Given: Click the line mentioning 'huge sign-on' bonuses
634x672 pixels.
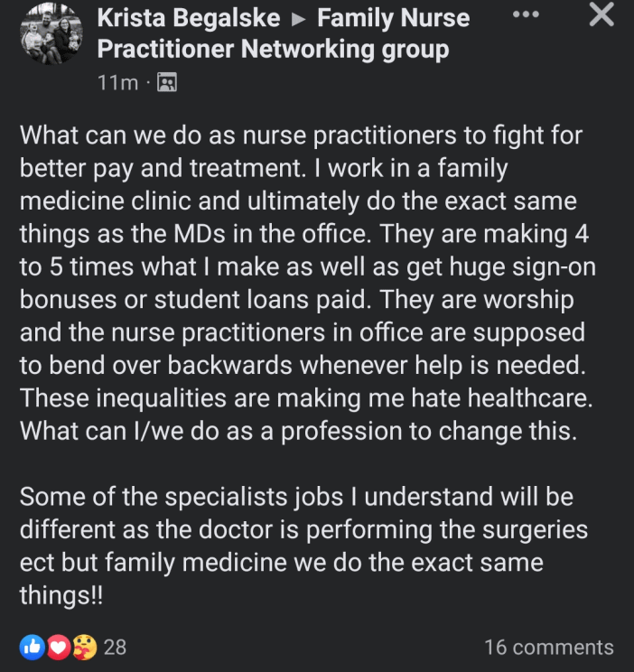Looking at the screenshot, I should click(308, 267).
